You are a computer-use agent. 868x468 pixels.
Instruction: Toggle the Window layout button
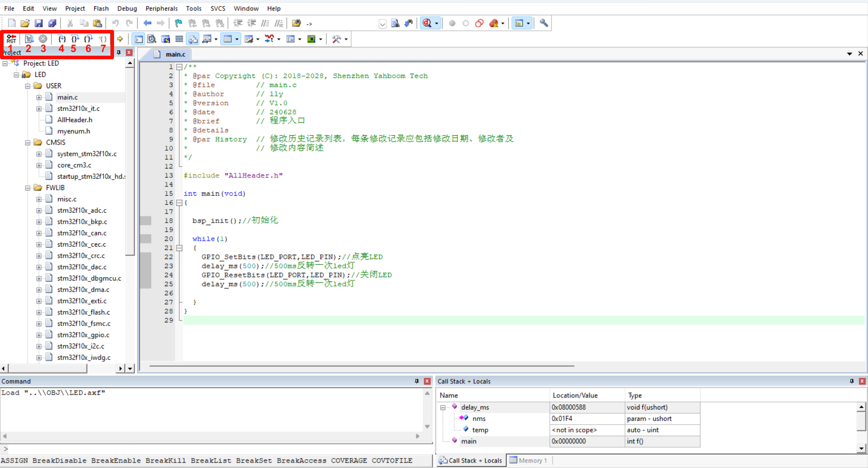(519, 24)
